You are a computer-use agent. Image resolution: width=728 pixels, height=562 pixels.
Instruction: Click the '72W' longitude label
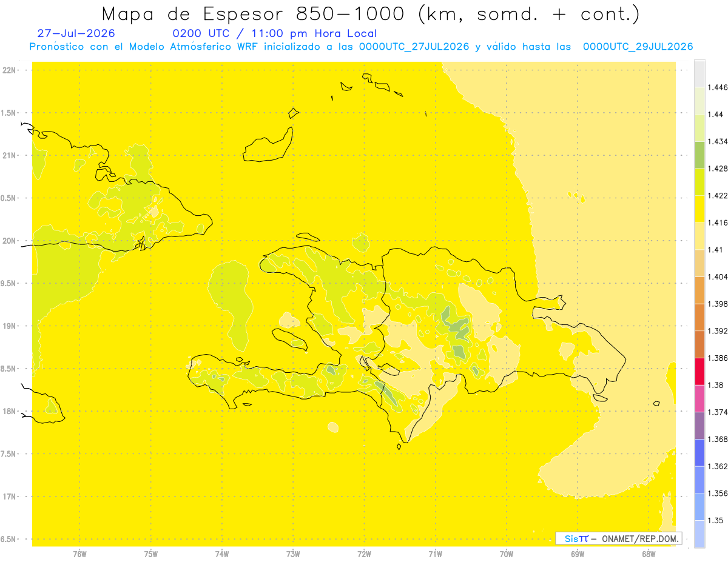(x=364, y=554)
